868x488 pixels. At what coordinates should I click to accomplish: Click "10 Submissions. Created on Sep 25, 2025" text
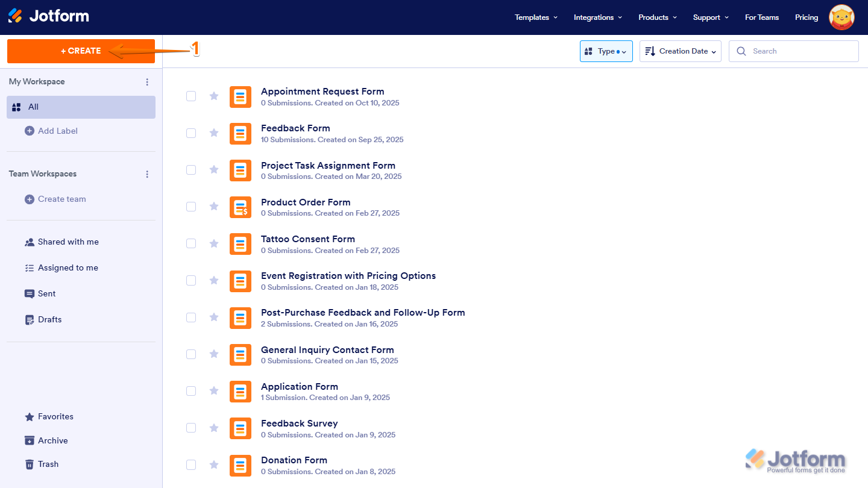coord(332,140)
